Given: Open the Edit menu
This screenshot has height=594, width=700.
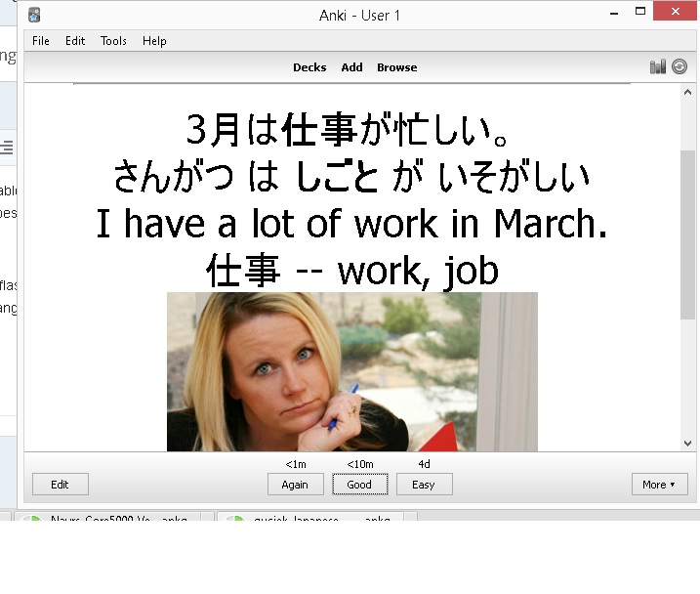Looking at the screenshot, I should coord(75,41).
